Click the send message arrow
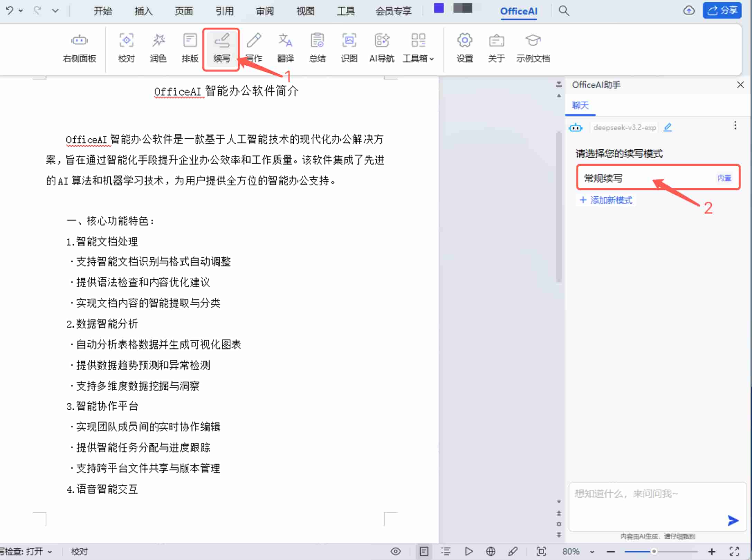This screenshot has width=752, height=560. pyautogui.click(x=733, y=521)
